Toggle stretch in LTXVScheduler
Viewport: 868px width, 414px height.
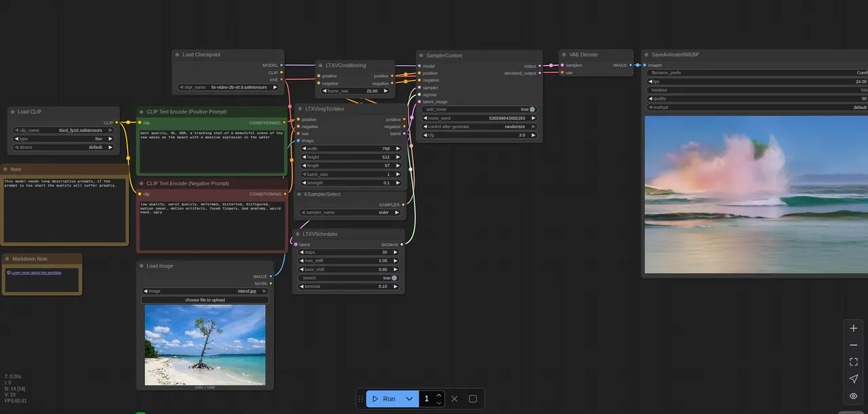pyautogui.click(x=349, y=278)
